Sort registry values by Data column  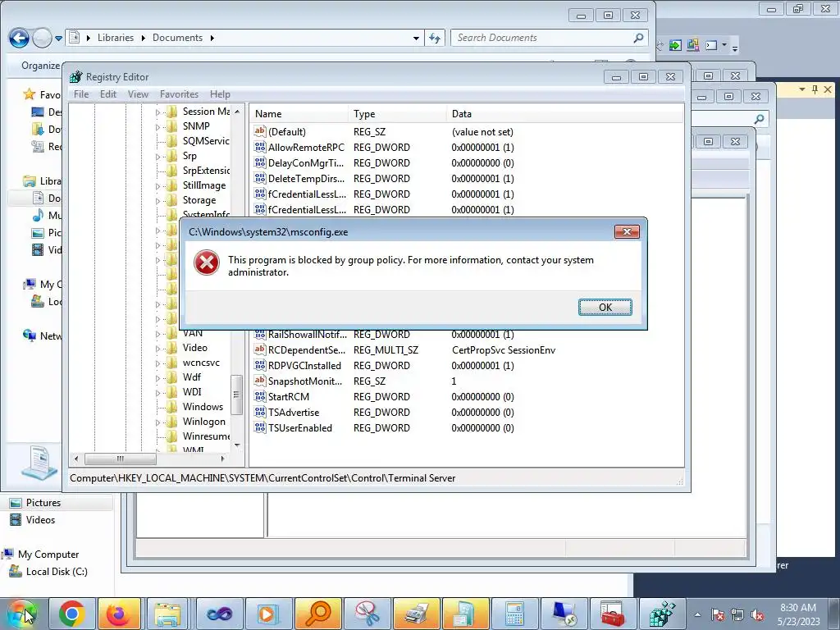click(564, 113)
